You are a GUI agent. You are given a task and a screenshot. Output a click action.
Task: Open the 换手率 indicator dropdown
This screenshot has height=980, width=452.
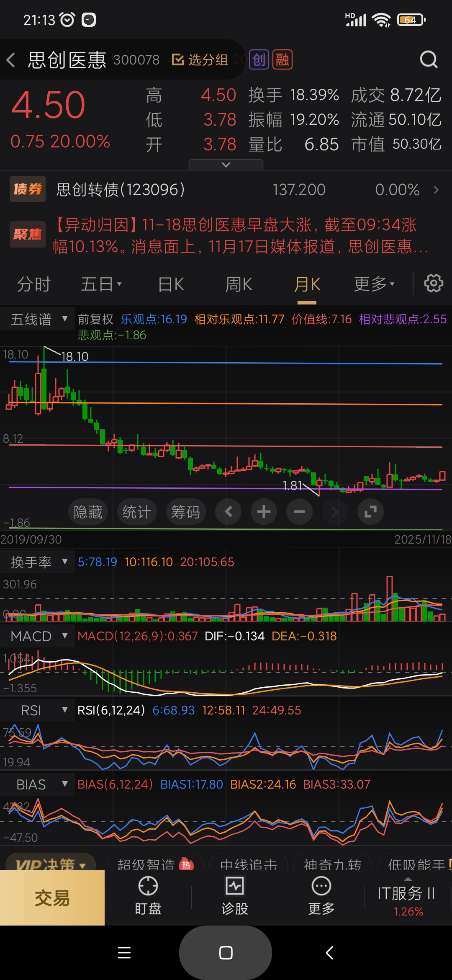(x=38, y=562)
